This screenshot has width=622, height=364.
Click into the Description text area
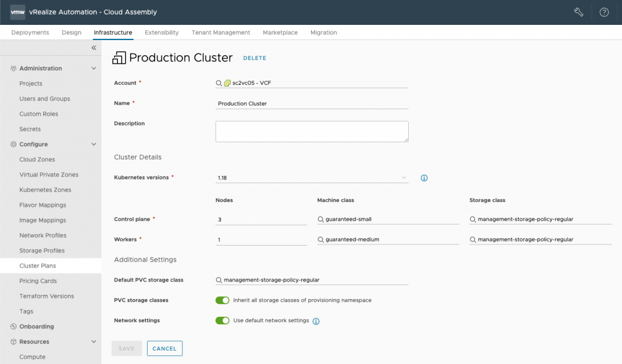coord(312,132)
